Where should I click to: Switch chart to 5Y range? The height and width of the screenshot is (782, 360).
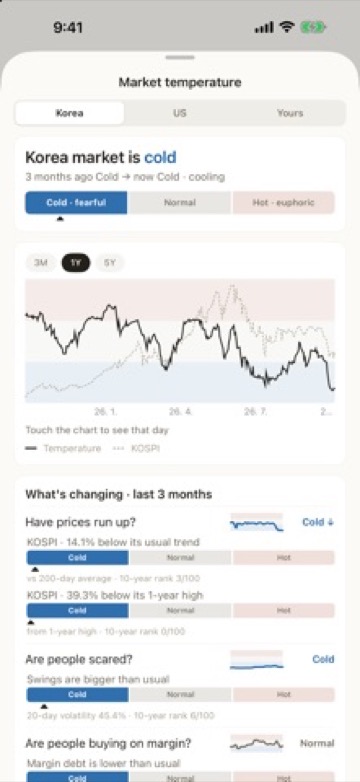110,263
